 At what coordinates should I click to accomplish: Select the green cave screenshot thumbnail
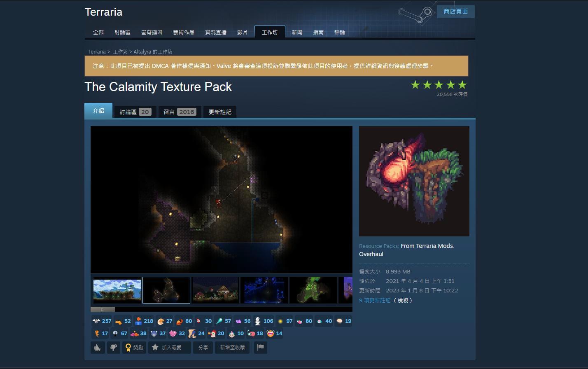click(x=313, y=290)
